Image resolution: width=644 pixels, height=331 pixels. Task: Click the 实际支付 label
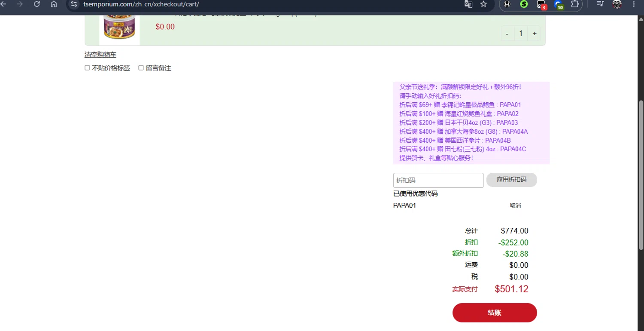coord(465,289)
